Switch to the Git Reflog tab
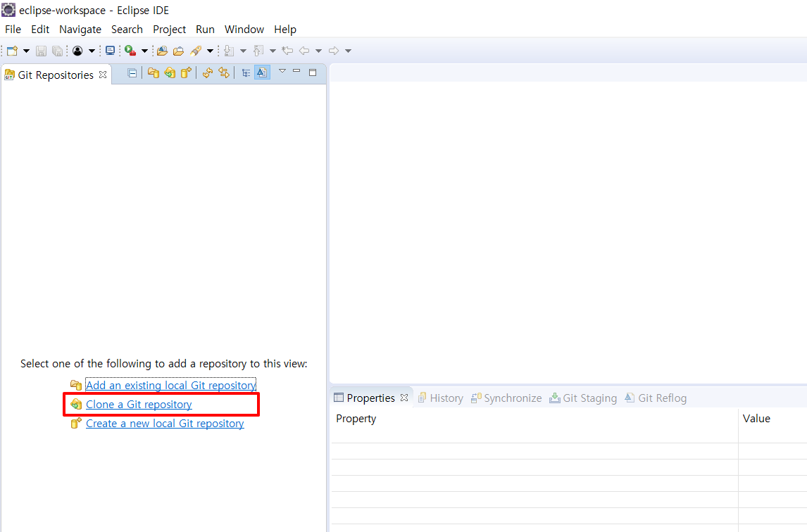Screen dimensions: 807x532 tap(656, 398)
